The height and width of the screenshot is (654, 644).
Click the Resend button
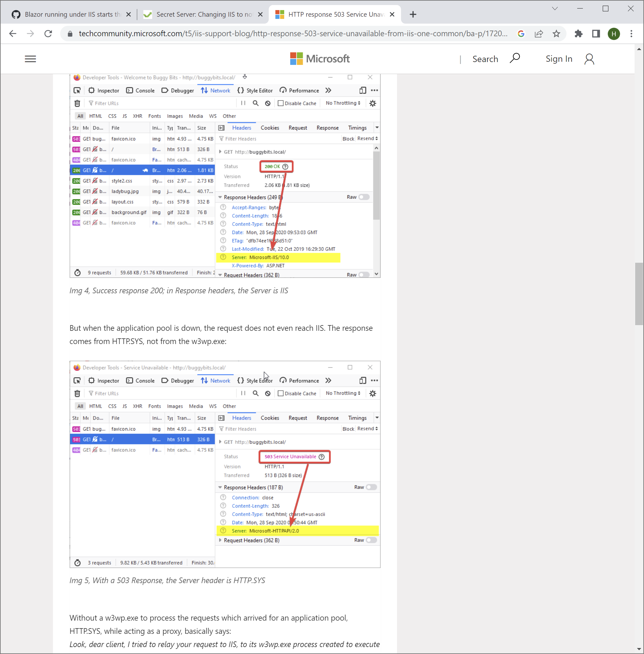365,138
